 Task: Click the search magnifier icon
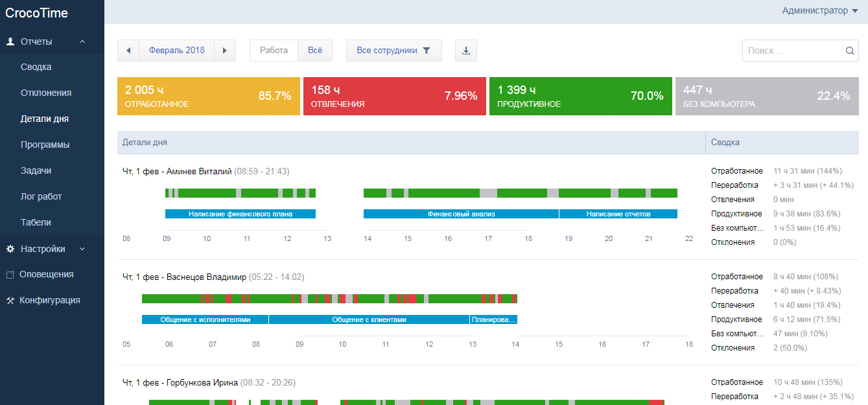pyautogui.click(x=850, y=51)
